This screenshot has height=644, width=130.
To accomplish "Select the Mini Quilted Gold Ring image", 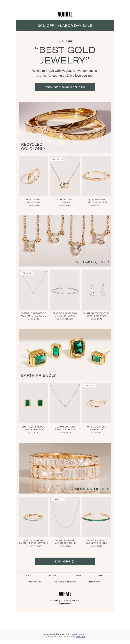I will point(33,176).
